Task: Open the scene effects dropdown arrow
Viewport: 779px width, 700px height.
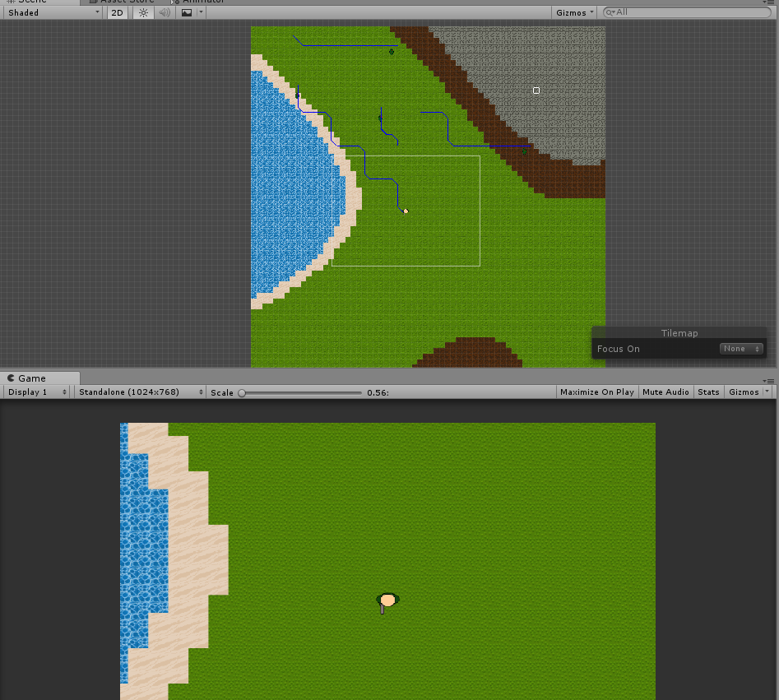Action: click(202, 12)
